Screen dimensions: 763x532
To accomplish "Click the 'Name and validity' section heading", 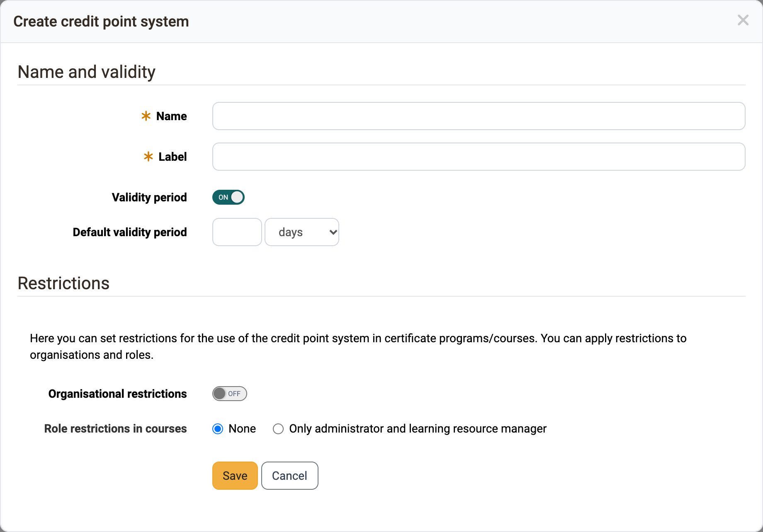I will click(86, 72).
